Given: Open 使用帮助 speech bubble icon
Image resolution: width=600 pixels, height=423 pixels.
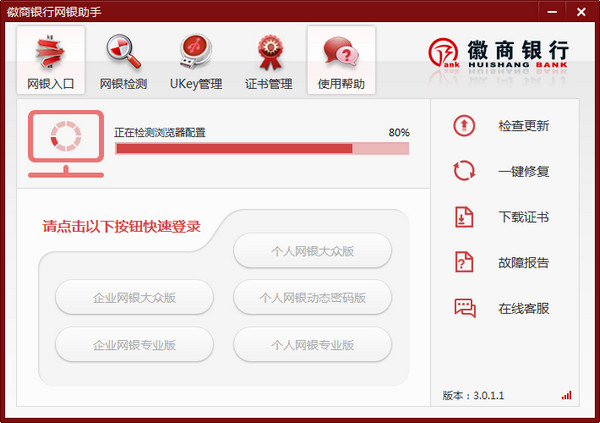Looking at the screenshot, I should 341,51.
